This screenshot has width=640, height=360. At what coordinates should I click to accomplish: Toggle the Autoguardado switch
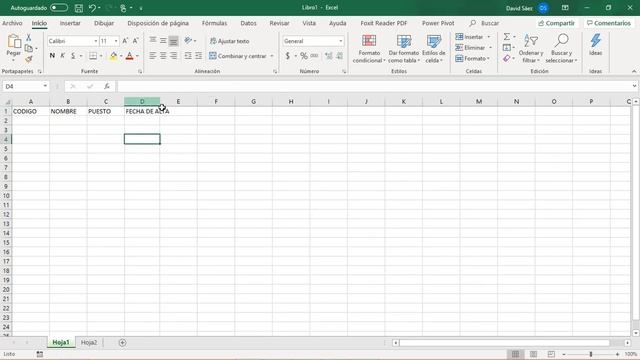click(x=59, y=8)
